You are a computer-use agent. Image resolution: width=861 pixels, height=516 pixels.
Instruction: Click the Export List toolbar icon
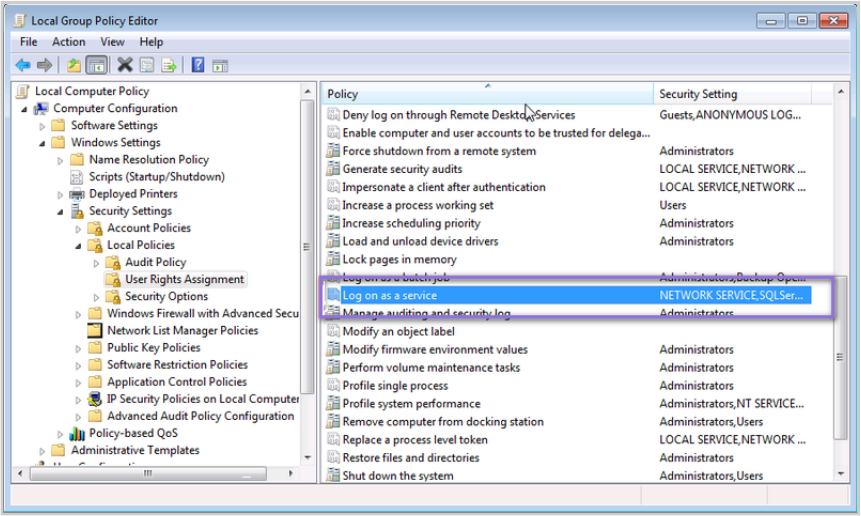point(169,65)
